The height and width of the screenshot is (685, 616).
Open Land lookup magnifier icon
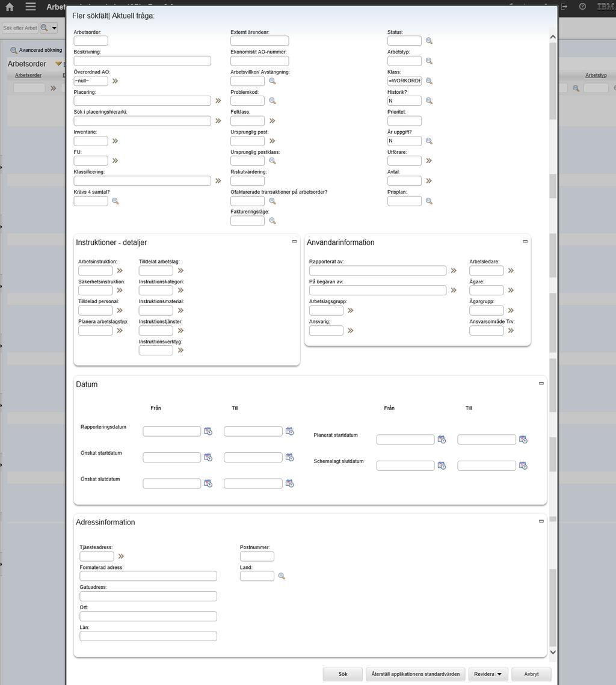(x=282, y=576)
